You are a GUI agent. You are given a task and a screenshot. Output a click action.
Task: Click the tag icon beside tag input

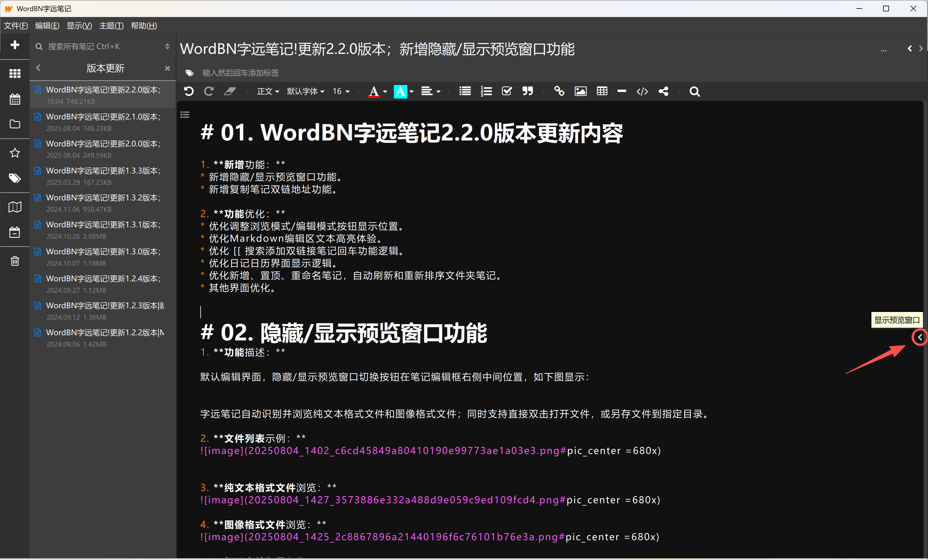189,73
